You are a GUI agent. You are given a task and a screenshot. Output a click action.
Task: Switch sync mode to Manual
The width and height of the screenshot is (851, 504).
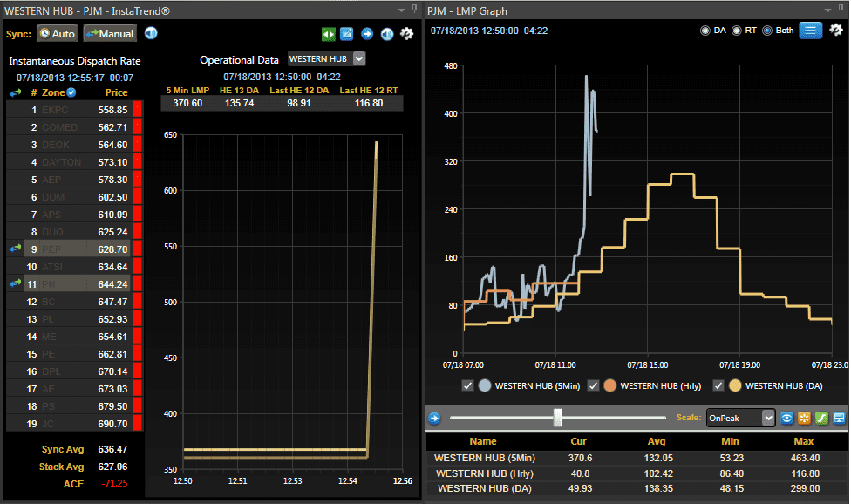(x=110, y=34)
